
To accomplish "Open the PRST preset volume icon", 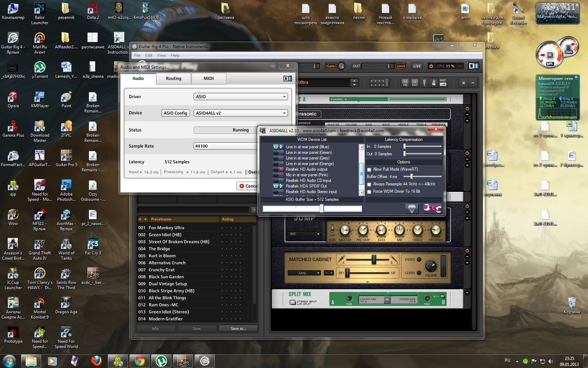I will [x=443, y=83].
